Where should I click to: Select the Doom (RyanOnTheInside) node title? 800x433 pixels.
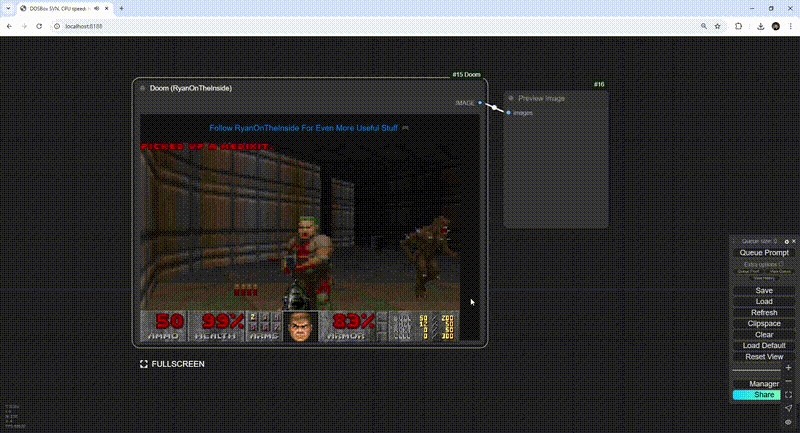(x=191, y=88)
